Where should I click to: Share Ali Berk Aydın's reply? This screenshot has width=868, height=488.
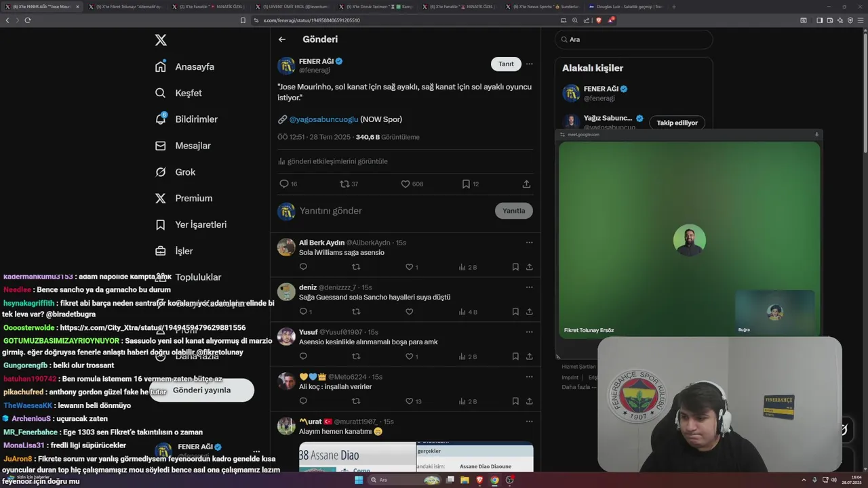coord(529,267)
